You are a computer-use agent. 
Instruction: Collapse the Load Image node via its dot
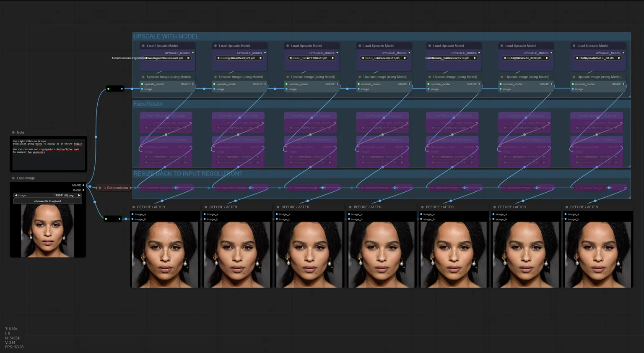coord(13,178)
